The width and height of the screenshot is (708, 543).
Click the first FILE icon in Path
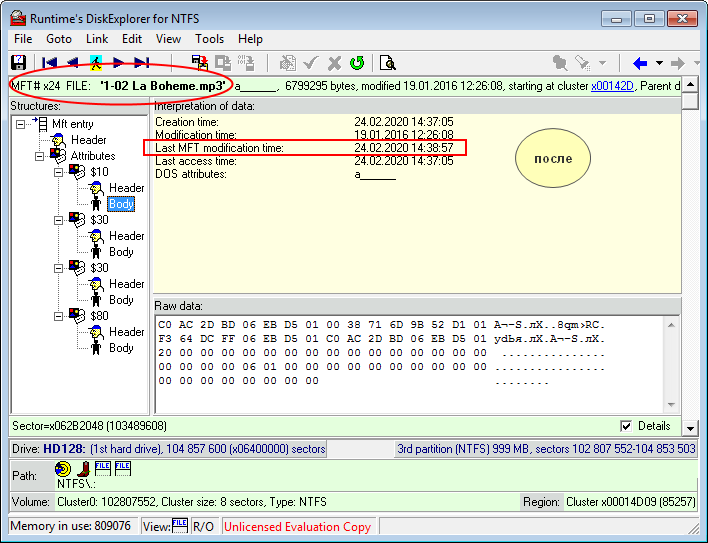102,469
